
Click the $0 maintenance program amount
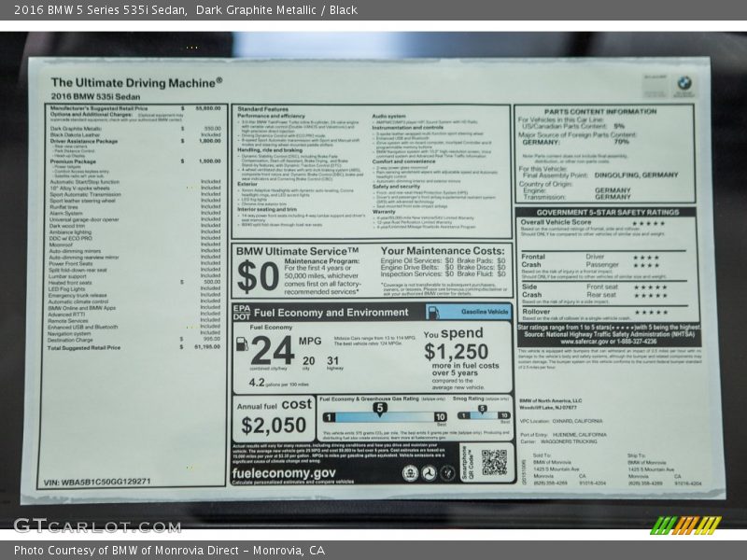click(259, 277)
